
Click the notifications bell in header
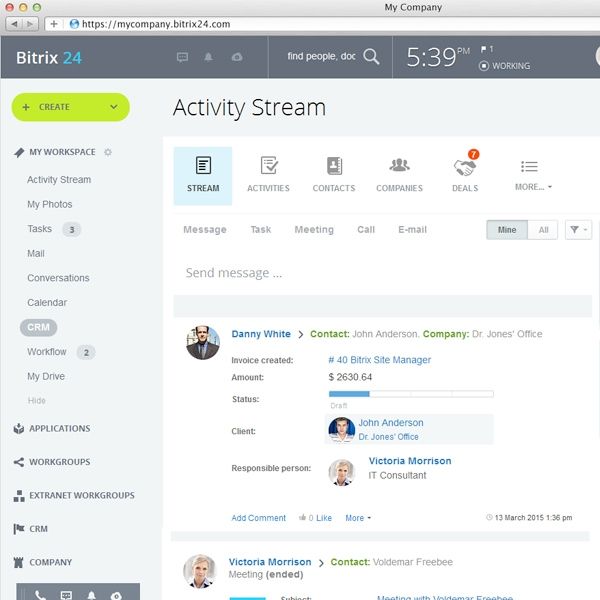(x=209, y=58)
